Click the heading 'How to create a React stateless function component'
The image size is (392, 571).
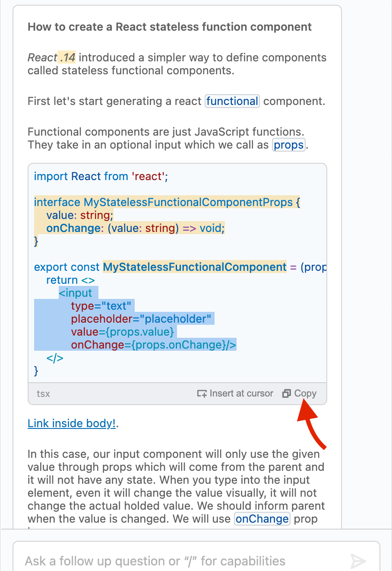point(170,27)
